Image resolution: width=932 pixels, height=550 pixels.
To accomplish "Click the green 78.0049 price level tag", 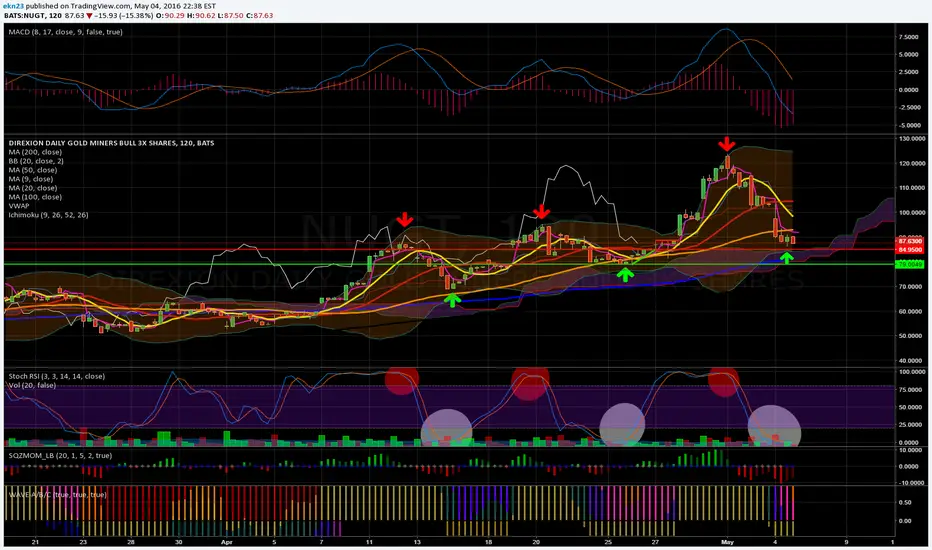I will (x=910, y=264).
